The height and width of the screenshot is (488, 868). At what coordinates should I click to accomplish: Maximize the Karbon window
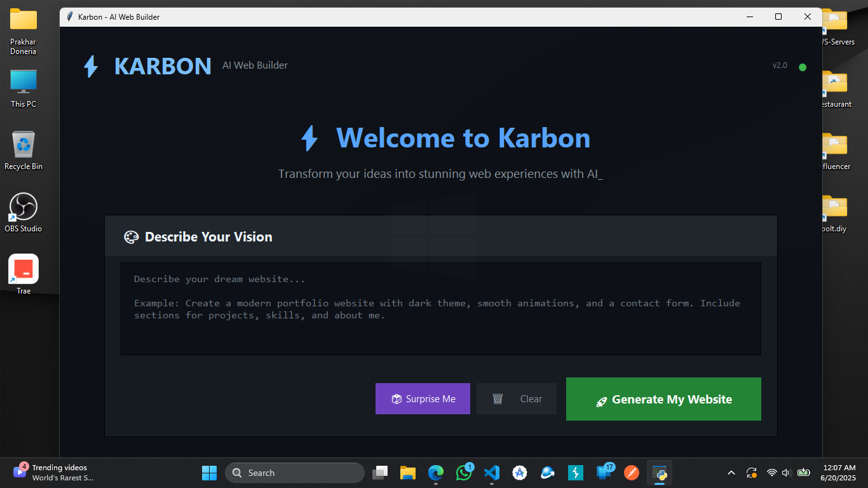[x=778, y=17]
